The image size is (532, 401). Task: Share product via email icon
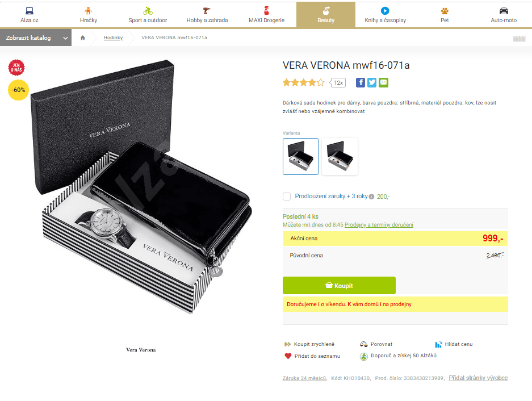coord(383,82)
